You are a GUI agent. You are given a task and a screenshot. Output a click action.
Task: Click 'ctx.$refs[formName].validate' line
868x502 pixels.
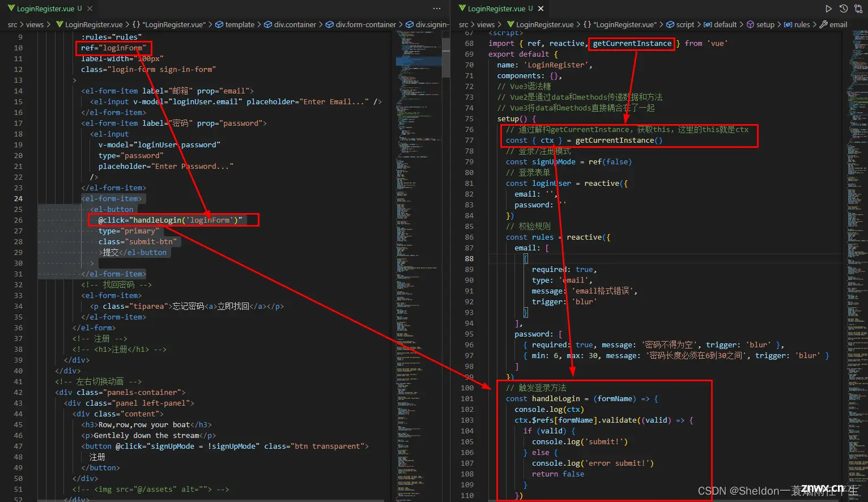pyautogui.click(x=604, y=420)
